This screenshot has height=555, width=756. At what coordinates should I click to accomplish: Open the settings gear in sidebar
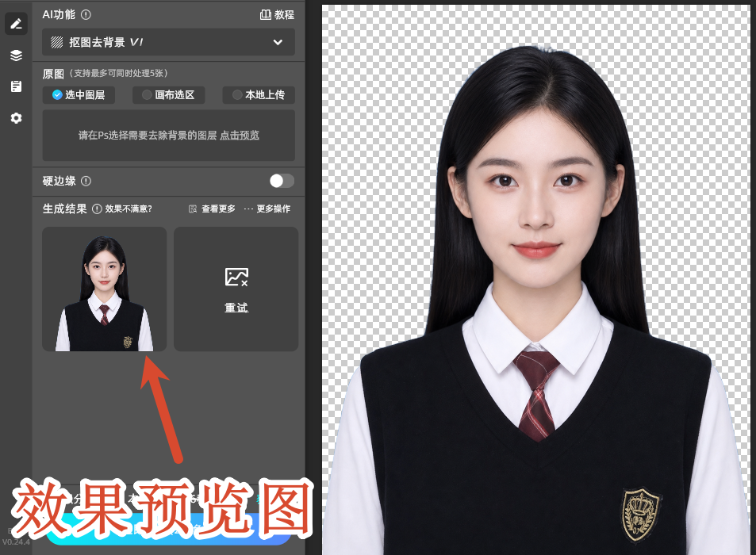[16, 118]
